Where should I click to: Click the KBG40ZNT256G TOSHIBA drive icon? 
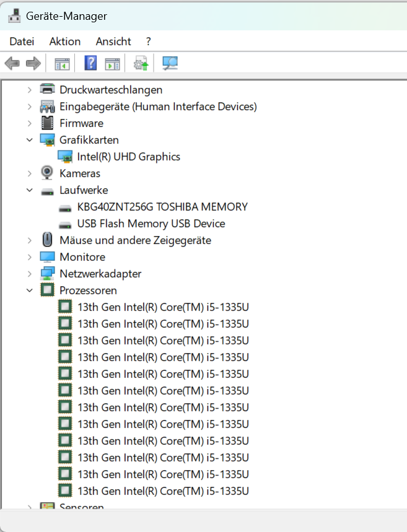[x=65, y=208]
